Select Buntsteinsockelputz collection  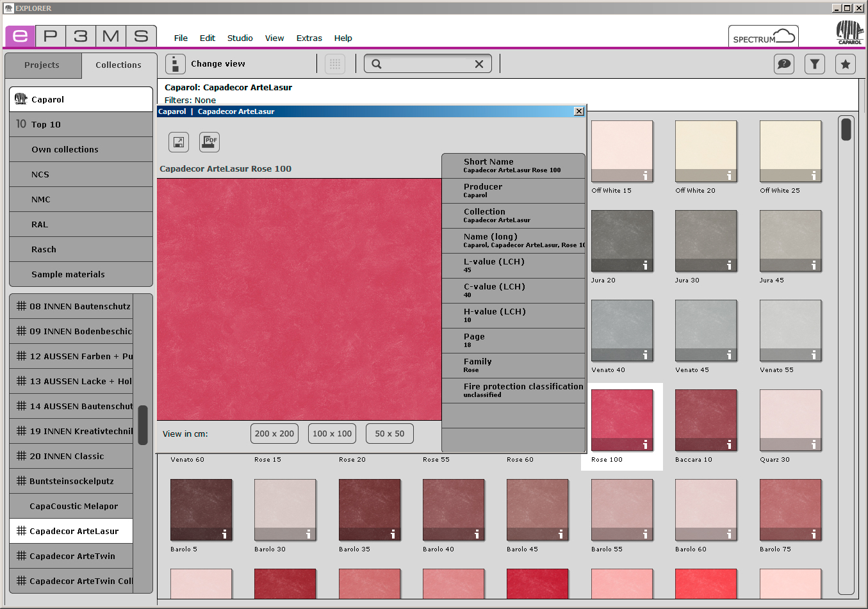pyautogui.click(x=71, y=481)
